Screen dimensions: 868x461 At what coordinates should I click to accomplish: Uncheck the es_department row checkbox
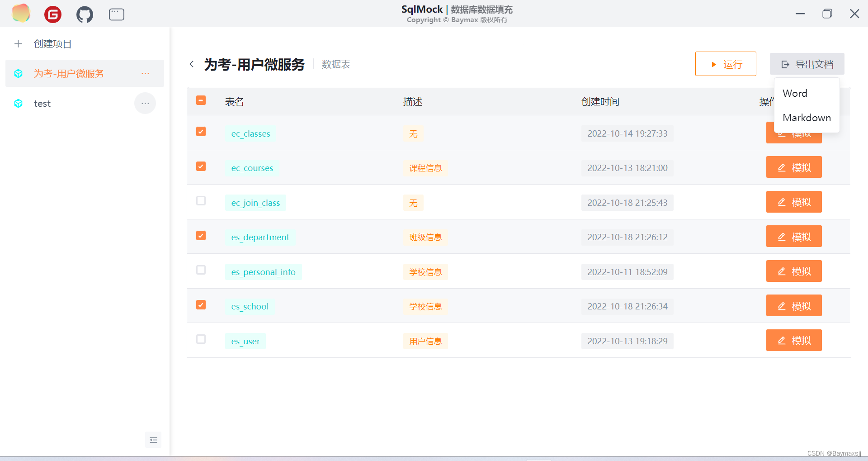(201, 236)
